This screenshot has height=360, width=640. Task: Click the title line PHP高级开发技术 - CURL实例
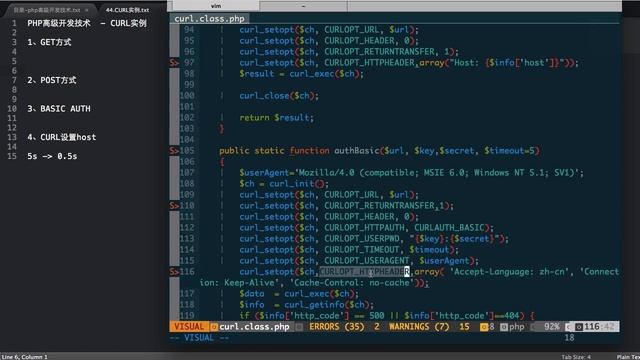[87, 23]
